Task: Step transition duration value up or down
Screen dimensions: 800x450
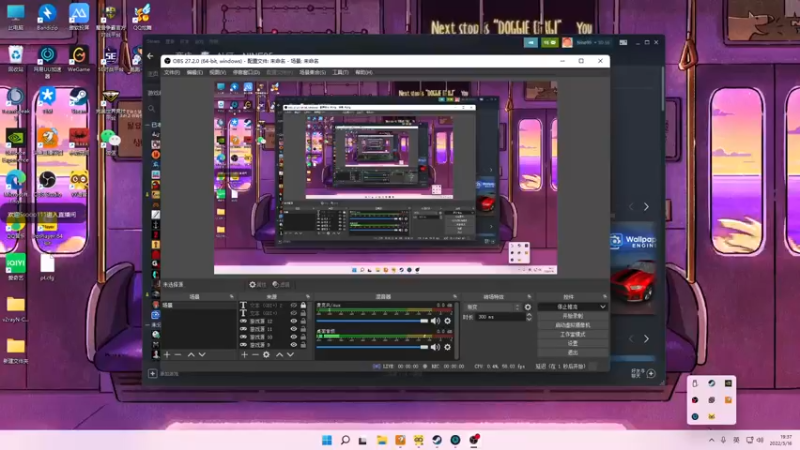Action: click(529, 317)
